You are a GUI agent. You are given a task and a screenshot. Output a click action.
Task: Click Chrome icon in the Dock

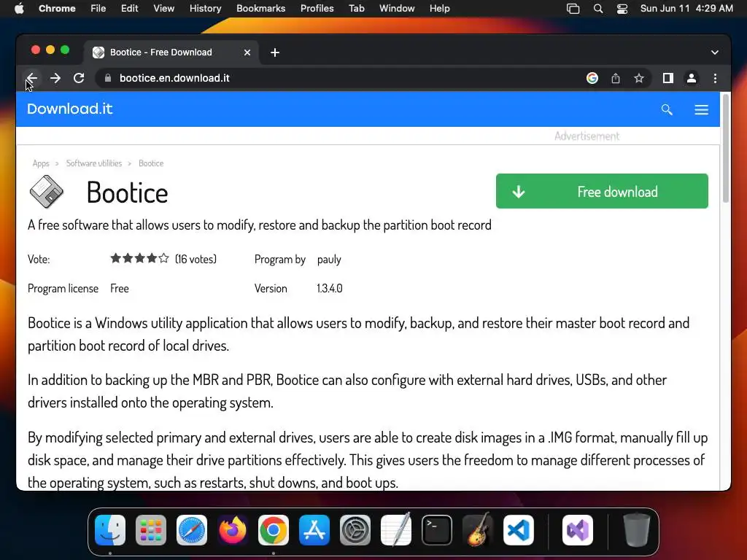pyautogui.click(x=274, y=530)
